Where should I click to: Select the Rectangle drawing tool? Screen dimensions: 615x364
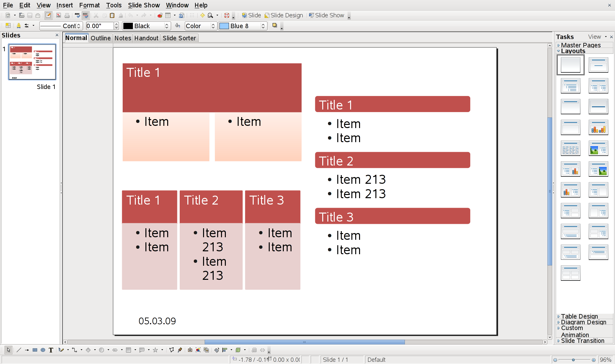pyautogui.click(x=35, y=350)
